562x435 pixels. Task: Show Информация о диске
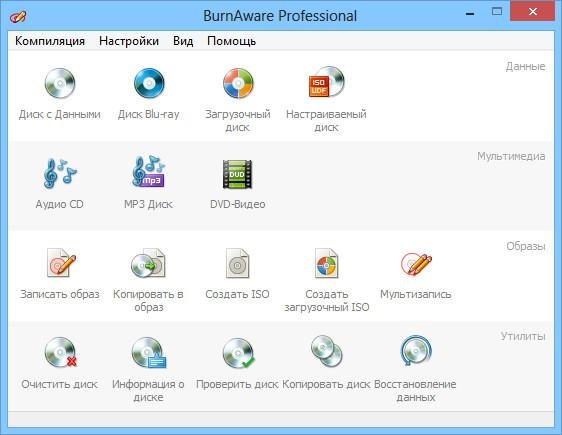[x=148, y=370]
